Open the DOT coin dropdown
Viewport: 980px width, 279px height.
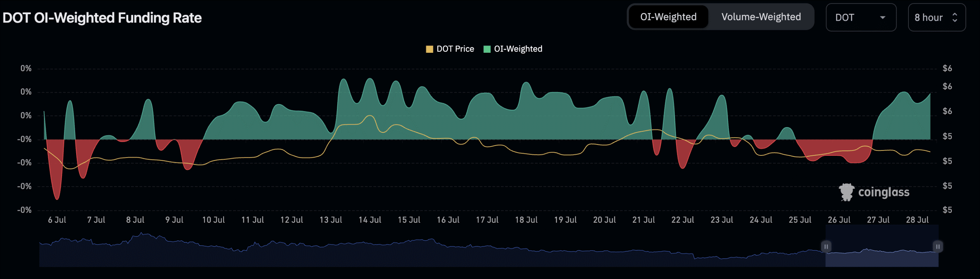(860, 18)
